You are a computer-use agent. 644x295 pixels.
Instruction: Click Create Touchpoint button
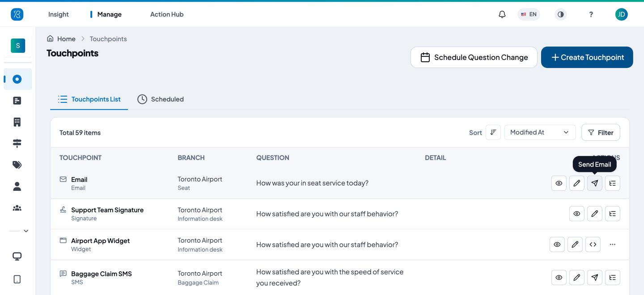587,57
